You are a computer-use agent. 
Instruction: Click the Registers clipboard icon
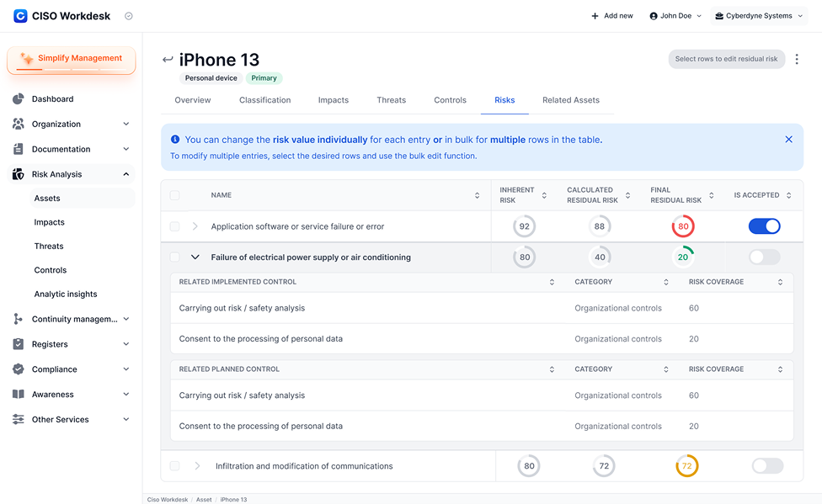19,344
